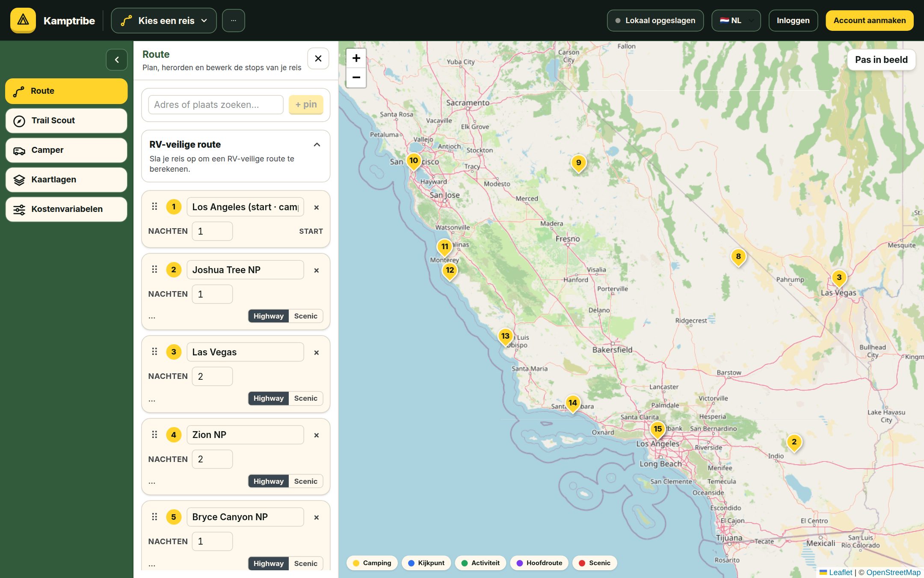Click map marker 12 below Monterey
Screen dimensions: 924x578
pyautogui.click(x=450, y=271)
